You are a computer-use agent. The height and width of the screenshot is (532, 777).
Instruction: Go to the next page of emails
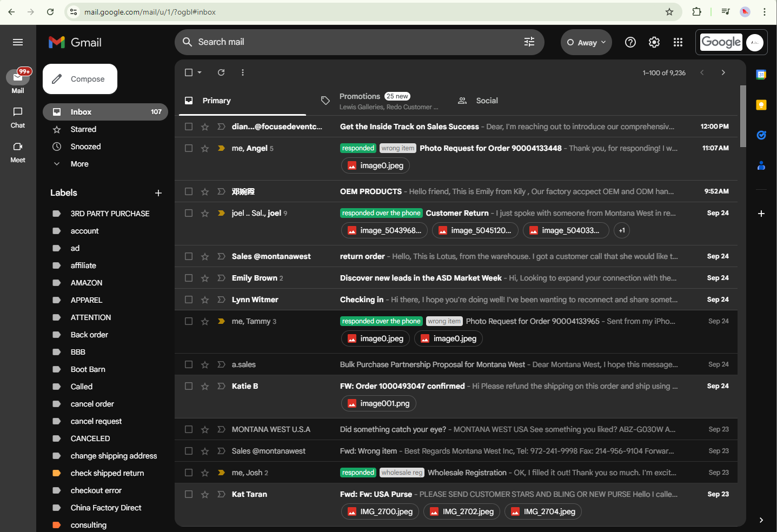point(723,72)
